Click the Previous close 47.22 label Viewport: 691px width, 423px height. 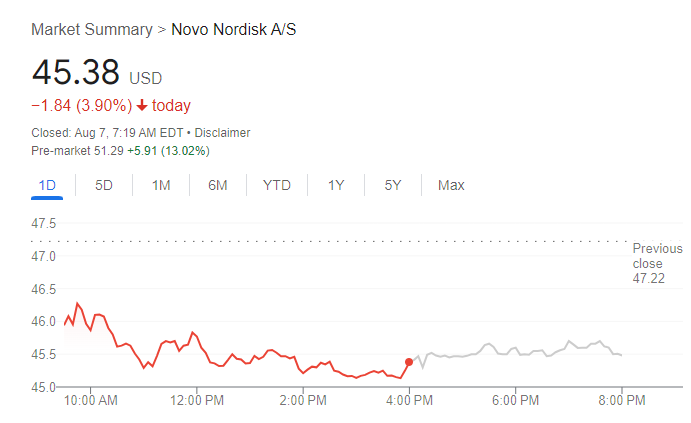pyautogui.click(x=657, y=263)
